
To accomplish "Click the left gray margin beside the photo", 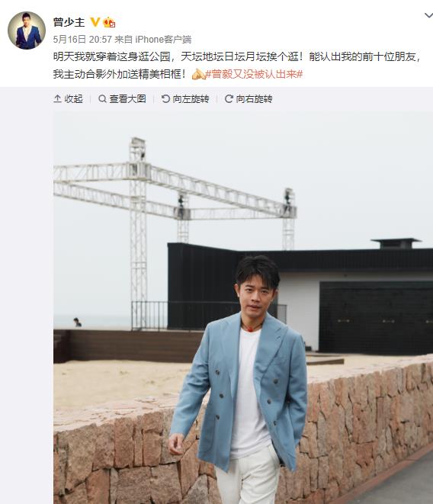I will [27, 296].
